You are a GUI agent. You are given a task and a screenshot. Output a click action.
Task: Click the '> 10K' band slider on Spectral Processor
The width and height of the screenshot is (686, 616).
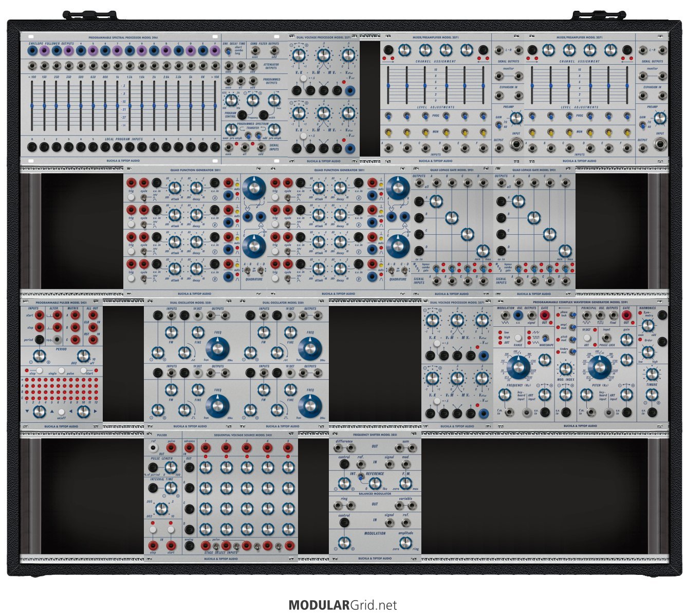(215, 105)
